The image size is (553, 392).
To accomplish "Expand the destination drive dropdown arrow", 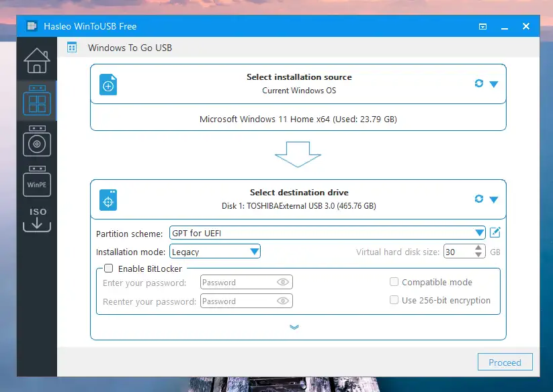I will (494, 200).
